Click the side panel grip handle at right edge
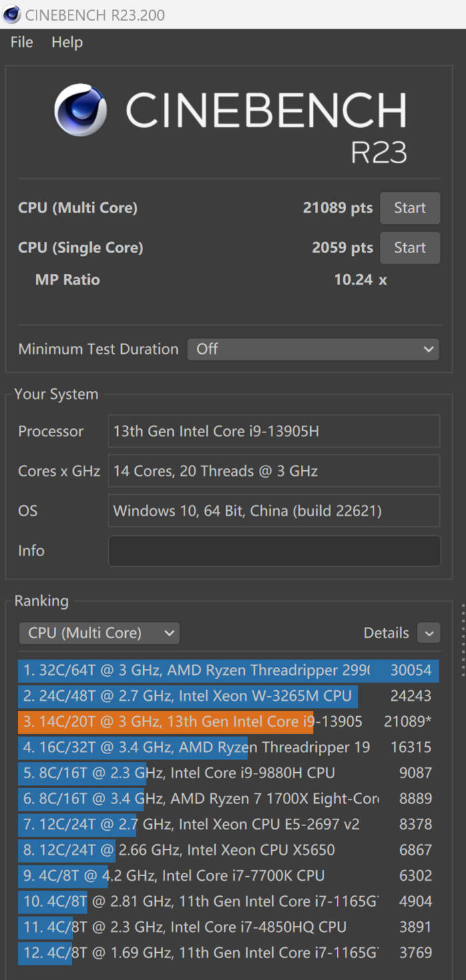 click(x=463, y=640)
